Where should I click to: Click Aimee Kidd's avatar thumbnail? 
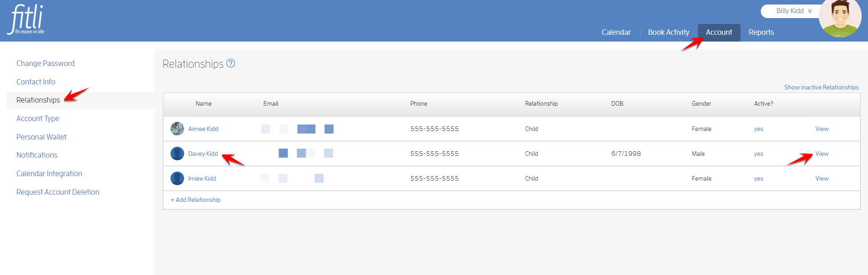click(177, 129)
